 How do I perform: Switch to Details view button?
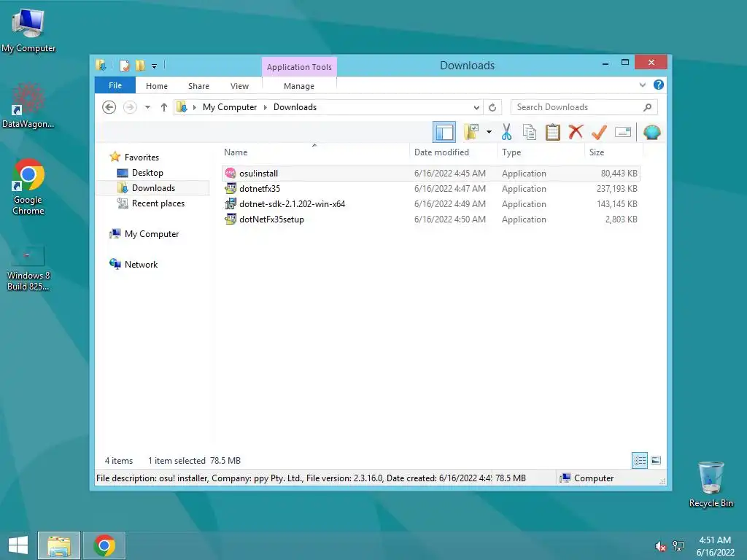pos(639,461)
